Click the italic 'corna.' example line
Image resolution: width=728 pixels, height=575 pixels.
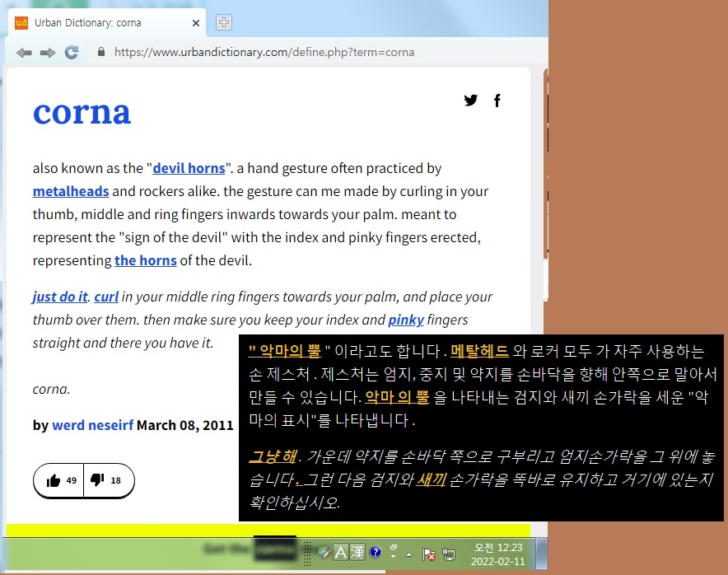tap(51, 389)
